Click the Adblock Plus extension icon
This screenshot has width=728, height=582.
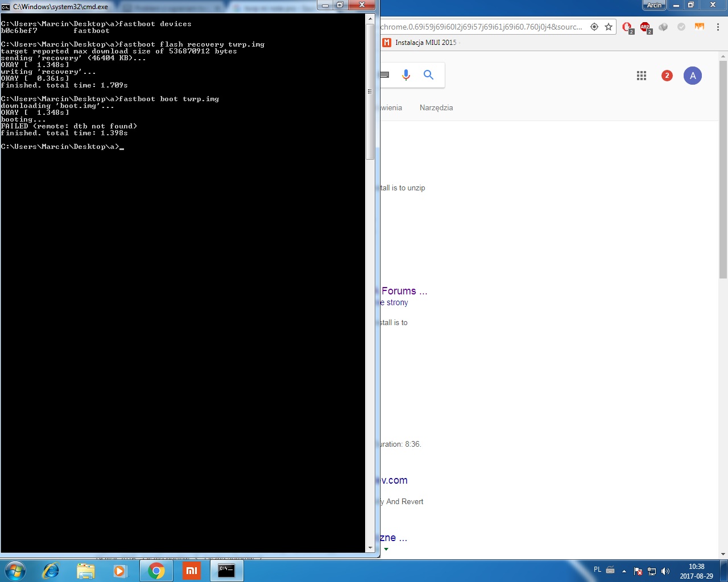(x=645, y=27)
